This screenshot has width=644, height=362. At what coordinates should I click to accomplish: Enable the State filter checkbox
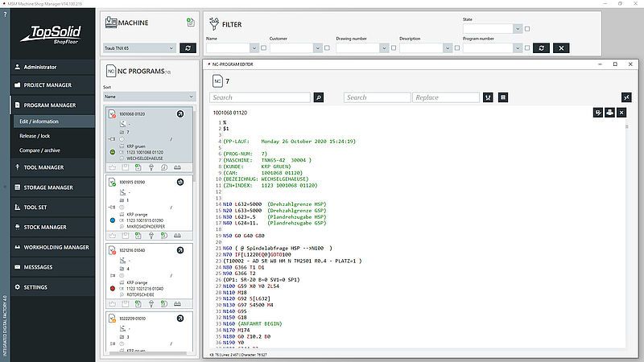pos(527,28)
